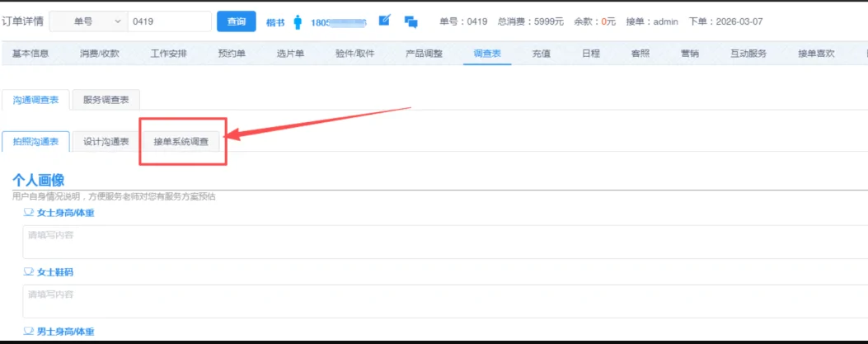The width and height of the screenshot is (868, 344).
Task: Click the icon beside 女士鞋码
Action: (x=29, y=271)
